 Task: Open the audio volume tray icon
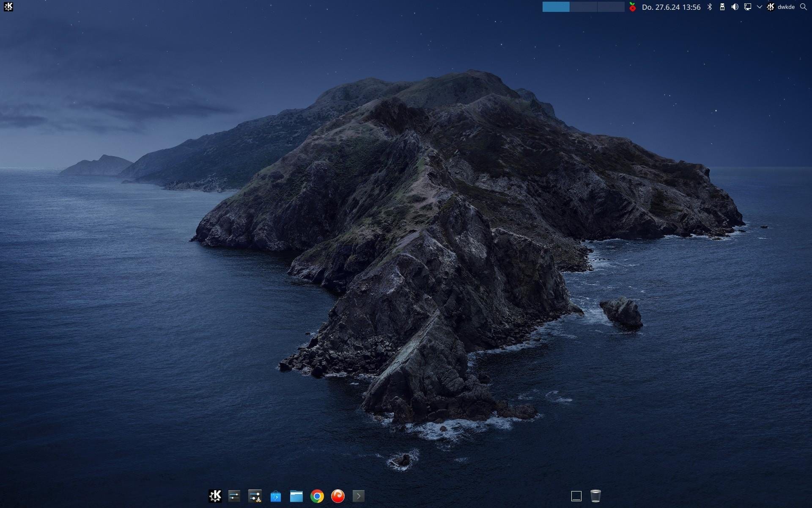point(735,7)
